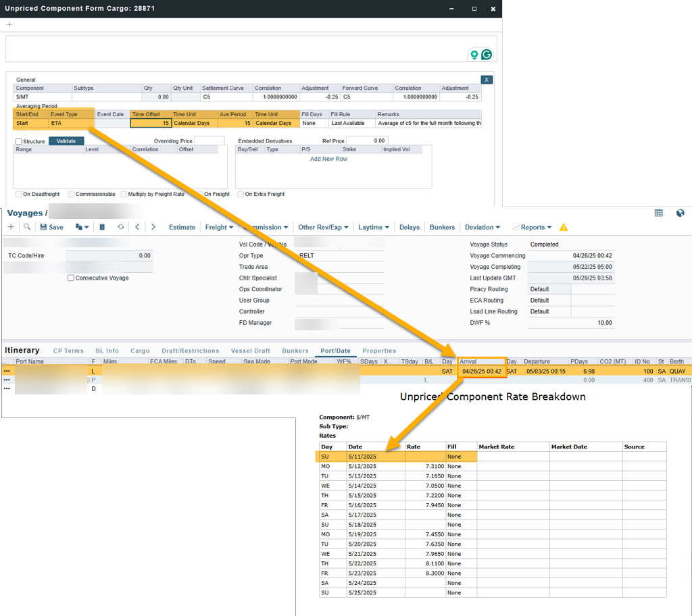This screenshot has height=616, width=692.
Task: Go to previous voyage with left arrow
Action: (137, 227)
